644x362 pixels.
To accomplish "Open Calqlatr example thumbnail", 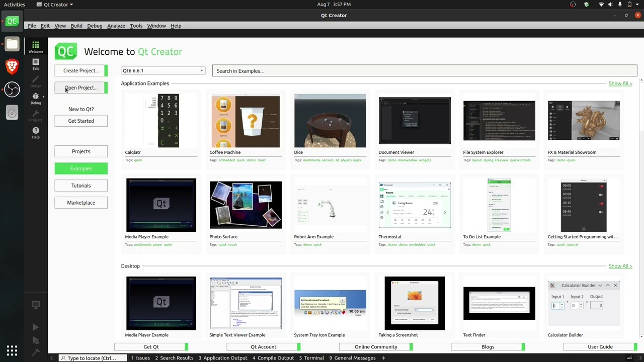I will [x=161, y=121].
